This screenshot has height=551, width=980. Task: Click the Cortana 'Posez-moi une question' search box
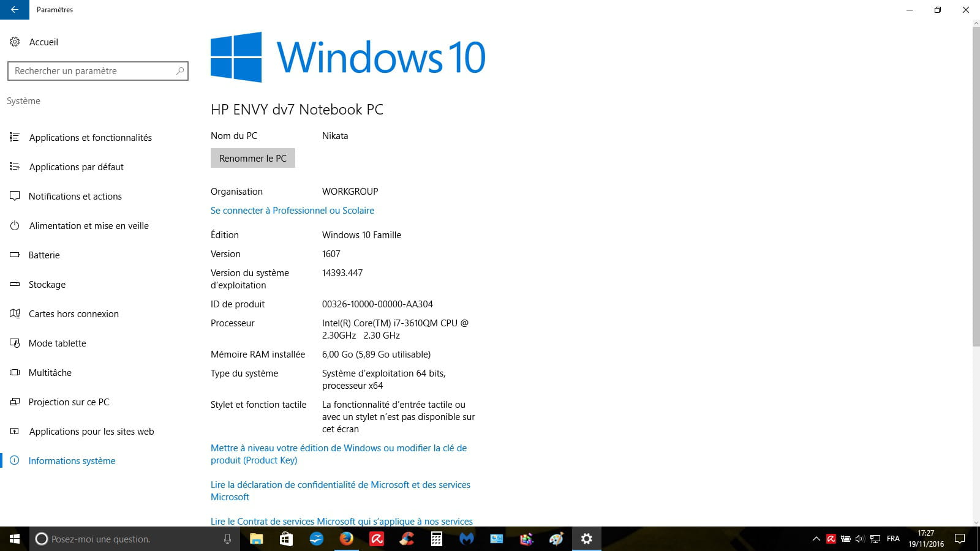[x=134, y=539]
